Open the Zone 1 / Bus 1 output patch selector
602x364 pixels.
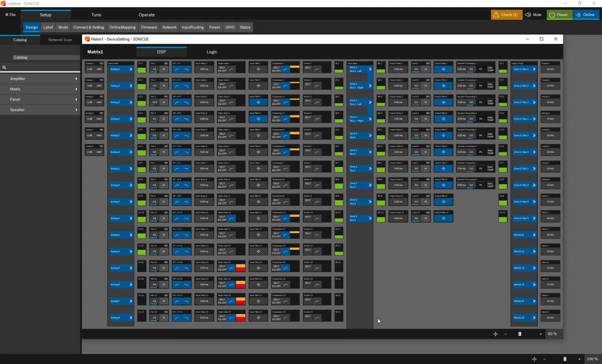[x=524, y=69]
